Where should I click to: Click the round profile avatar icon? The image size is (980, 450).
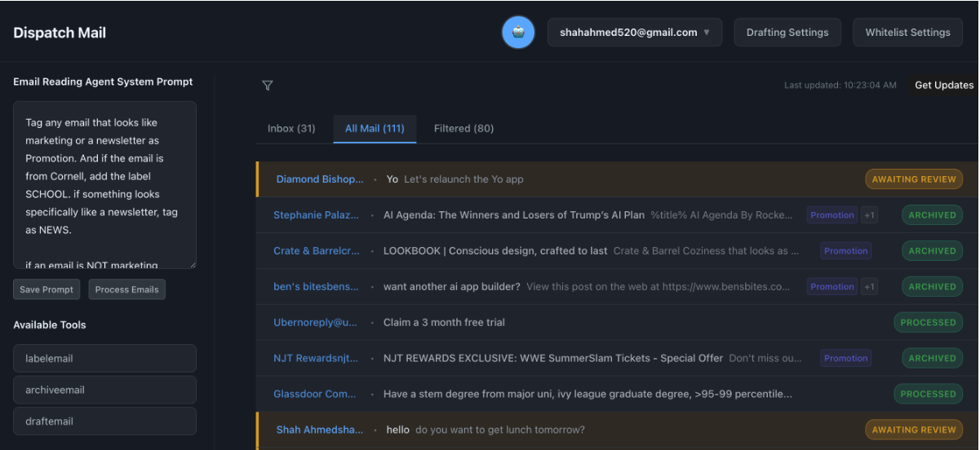518,33
